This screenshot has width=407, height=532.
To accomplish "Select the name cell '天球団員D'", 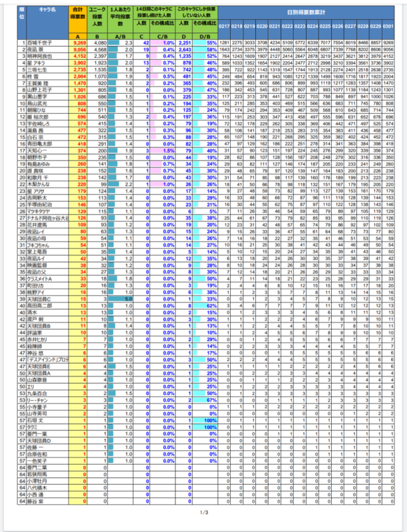I will coord(47,440).
